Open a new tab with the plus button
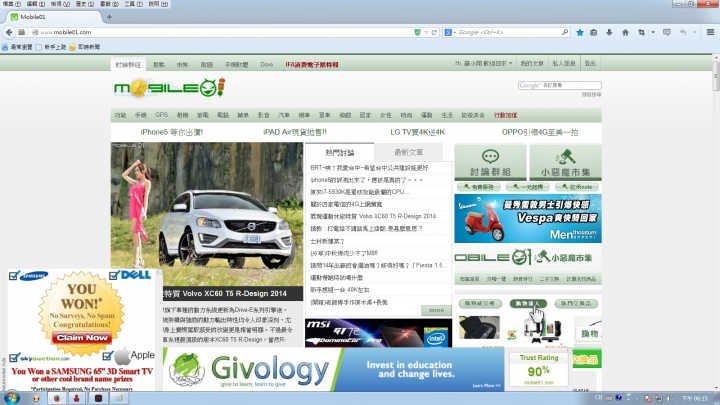 coord(109,17)
